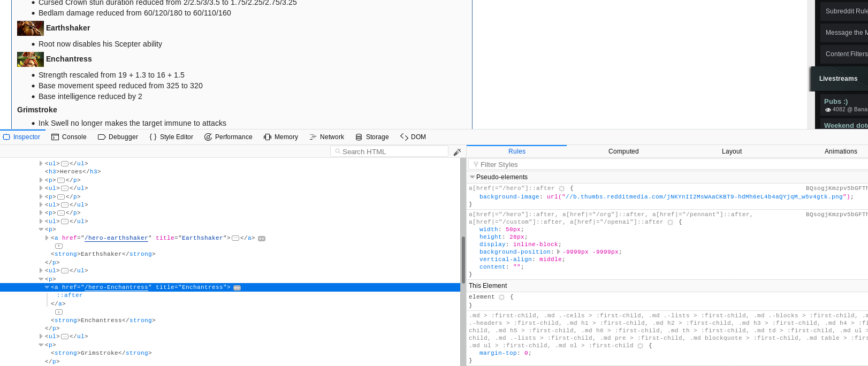868x366 pixels.
Task: Expand the ul above the Heroes h3
Action: [x=41, y=164]
